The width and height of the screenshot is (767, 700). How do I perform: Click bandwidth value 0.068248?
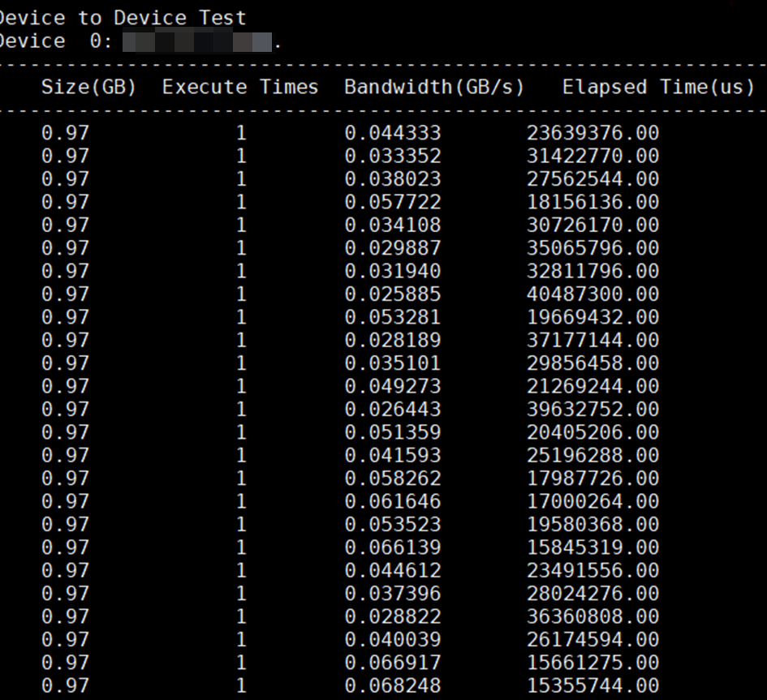(x=393, y=686)
